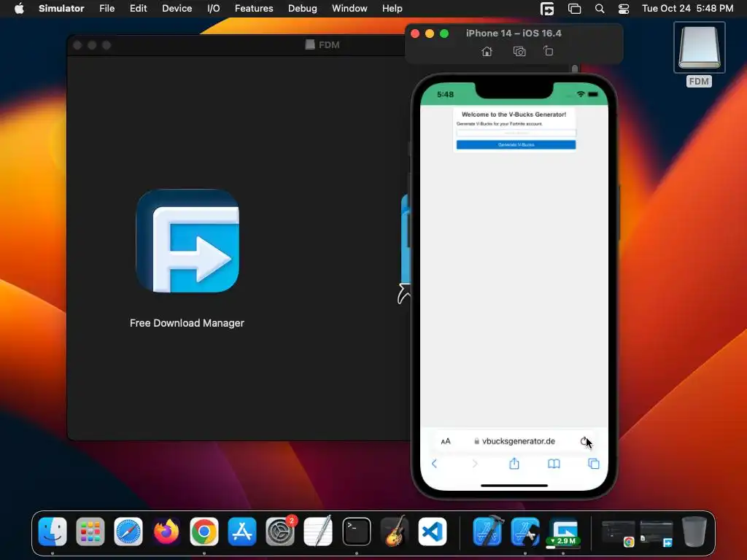Click the 'Welcome to the V-Bucks Generator!' heading
The width and height of the screenshot is (747, 560).
pyautogui.click(x=514, y=114)
